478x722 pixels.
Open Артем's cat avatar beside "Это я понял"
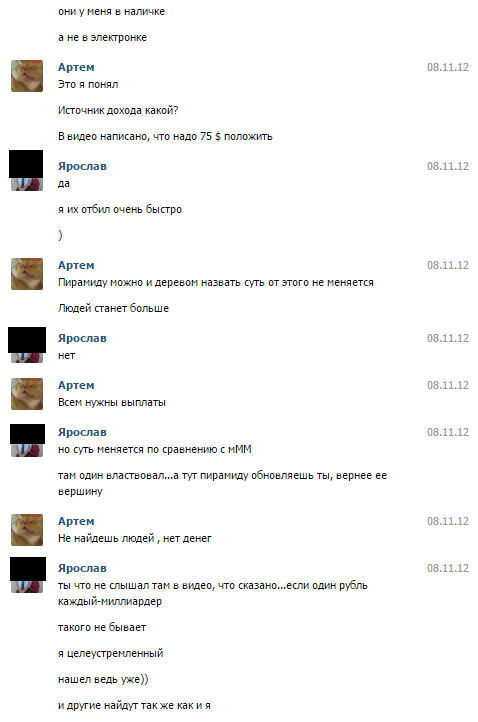[27, 76]
